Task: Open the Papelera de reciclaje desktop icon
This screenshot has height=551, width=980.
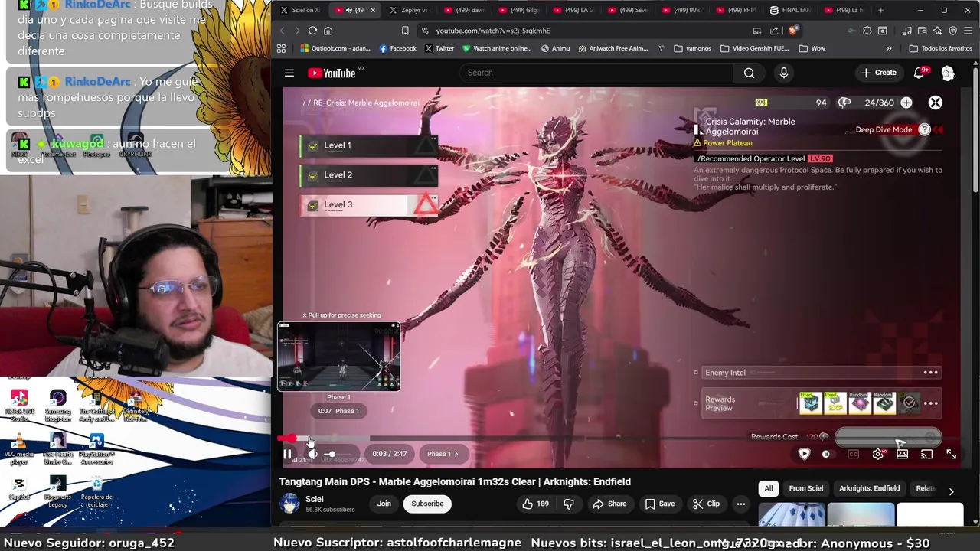Action: [96, 491]
